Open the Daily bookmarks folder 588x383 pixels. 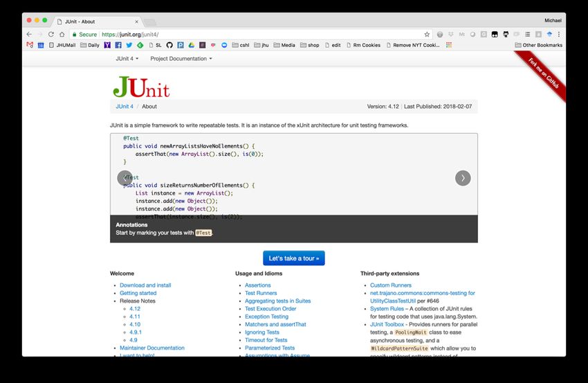coord(90,45)
